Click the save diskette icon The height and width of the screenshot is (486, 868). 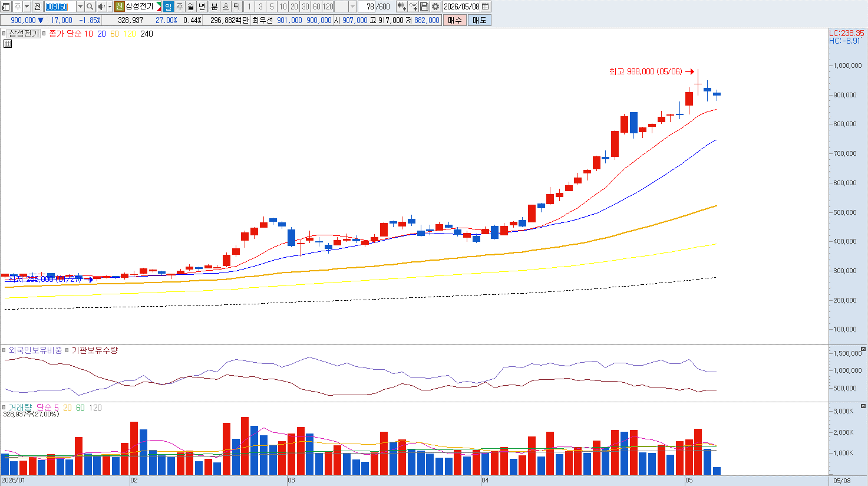point(424,6)
